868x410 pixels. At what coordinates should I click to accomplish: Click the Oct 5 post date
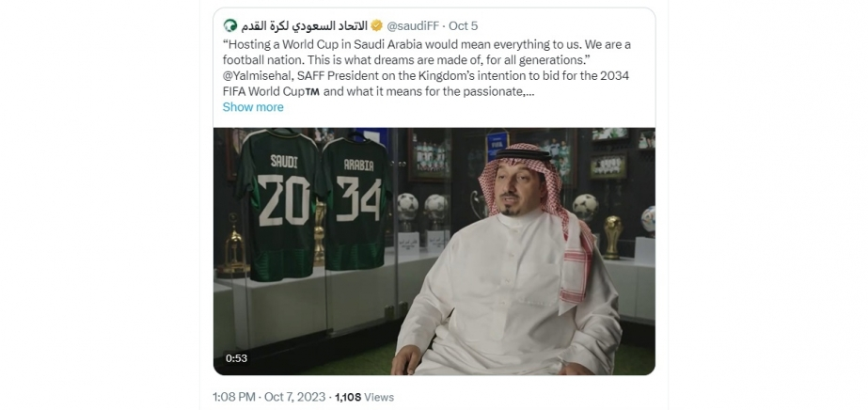tap(464, 26)
